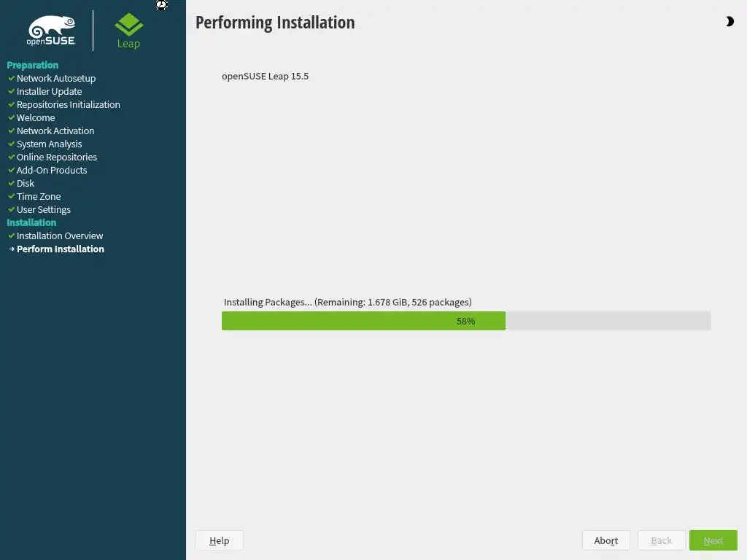This screenshot has height=560, width=747.
Task: Click the green Leap logo icon
Action: point(128,24)
